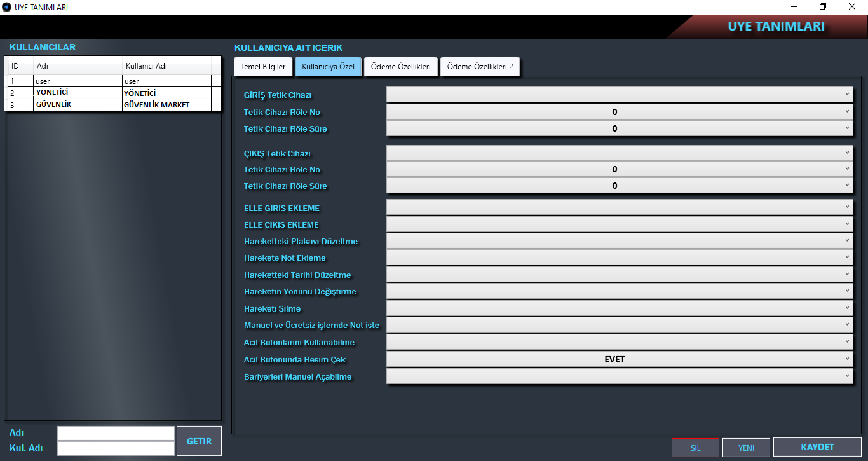
Task: Click the app icon in title bar
Action: coord(7,7)
